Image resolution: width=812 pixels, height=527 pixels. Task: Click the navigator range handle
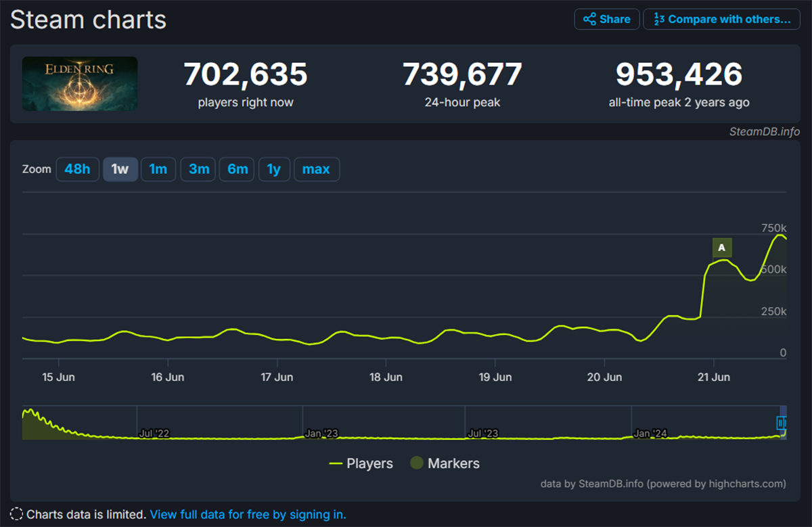(x=780, y=423)
